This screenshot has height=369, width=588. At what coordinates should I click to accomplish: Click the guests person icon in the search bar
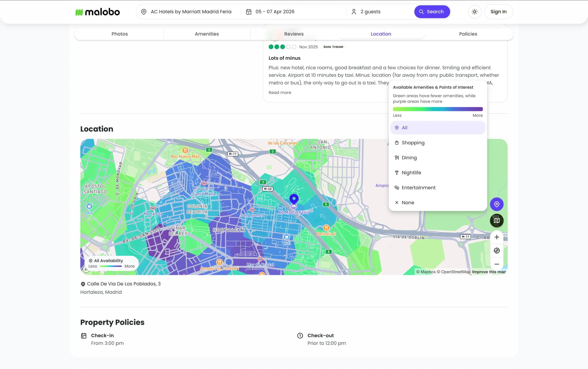pos(354,11)
